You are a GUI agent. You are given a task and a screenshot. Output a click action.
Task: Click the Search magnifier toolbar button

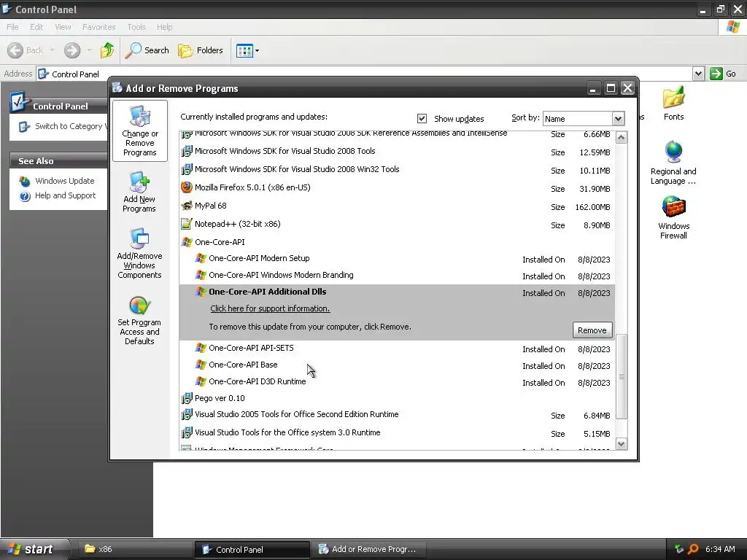pos(147,50)
